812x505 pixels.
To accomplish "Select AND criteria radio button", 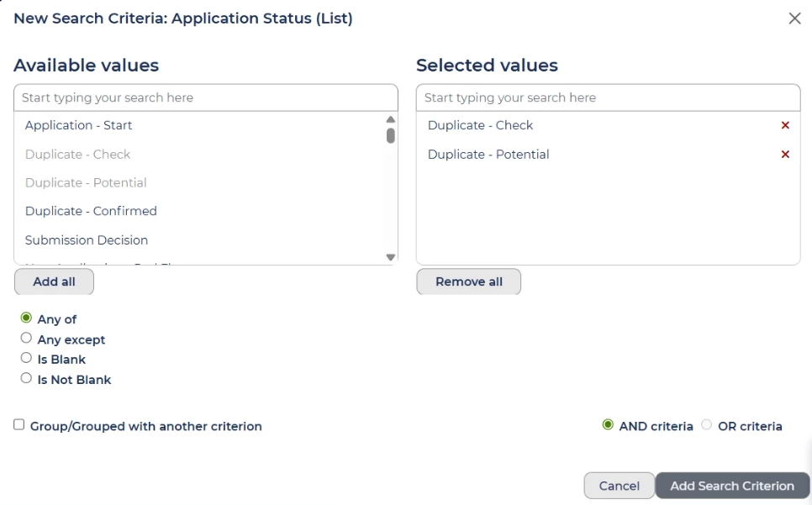I will (608, 425).
